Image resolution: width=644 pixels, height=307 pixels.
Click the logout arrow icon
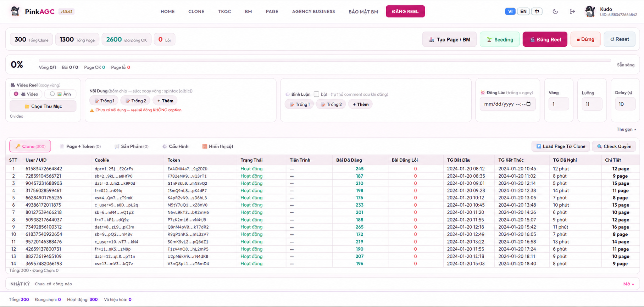[572, 11]
